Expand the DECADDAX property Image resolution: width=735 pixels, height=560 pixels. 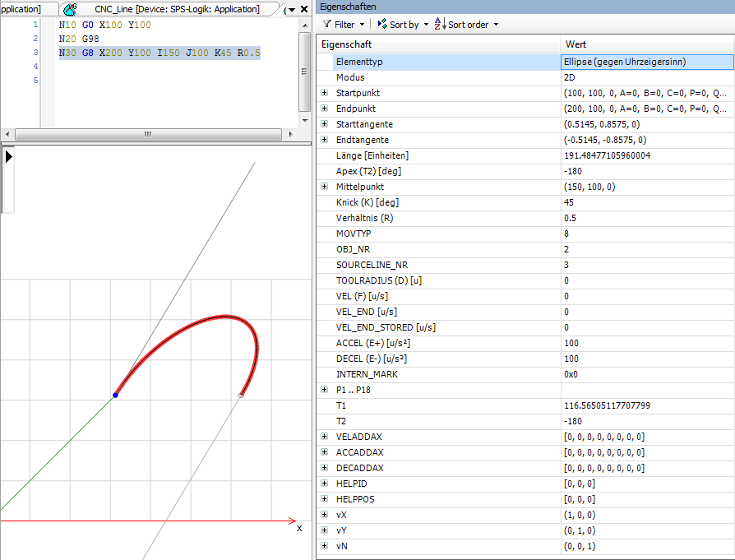click(325, 468)
